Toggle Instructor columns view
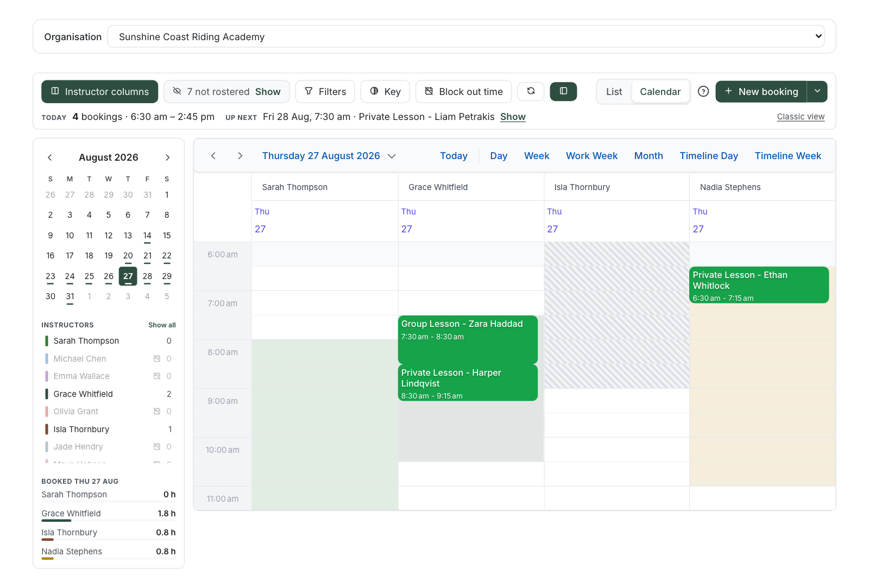The width and height of the screenshot is (869, 588). [100, 92]
